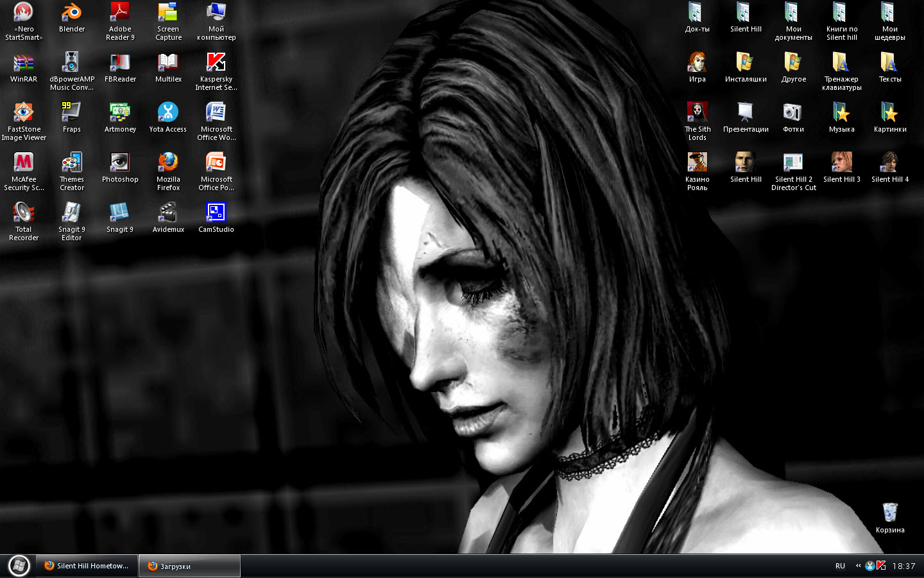Select the Blender desktop icon

point(71,13)
